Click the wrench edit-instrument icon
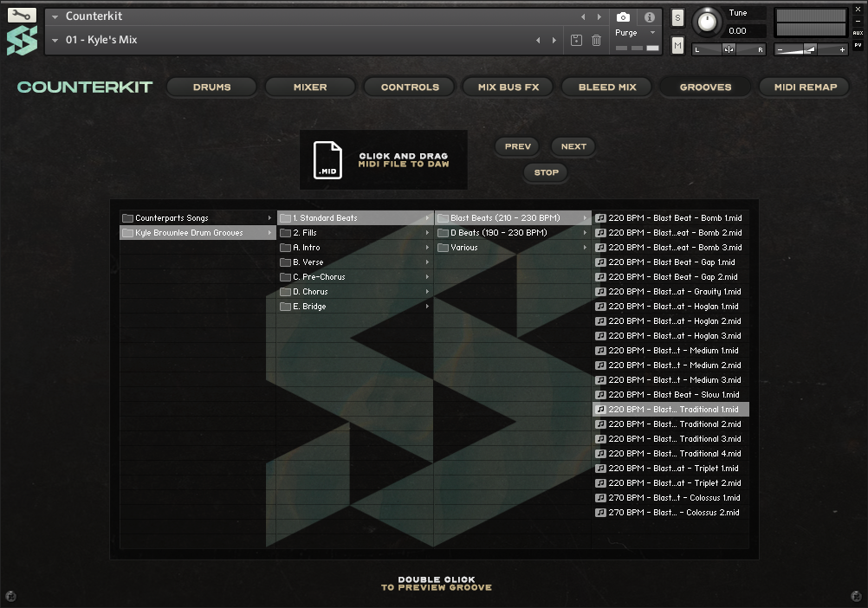The width and height of the screenshot is (868, 608). click(22, 15)
